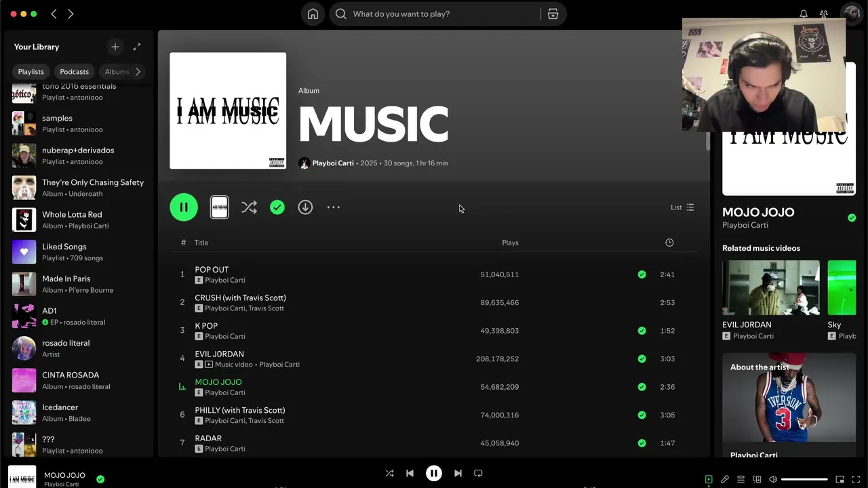Open Travis Scott link under PHILLY
The width and height of the screenshot is (868, 488).
266,421
